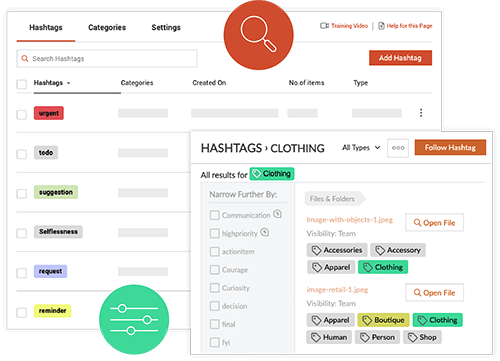The image size is (500, 361).
Task: Enable the decision filter checkbox
Action: (x=215, y=306)
